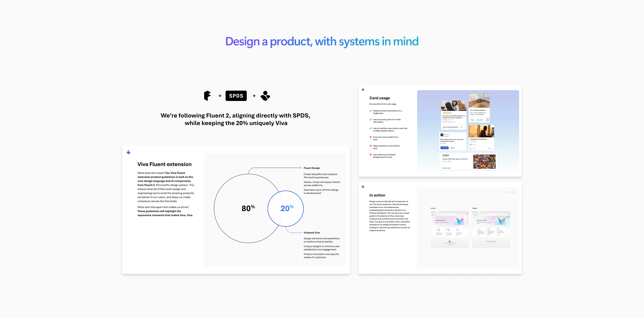Click the black SPDS badge
The width and height of the screenshot is (644, 318).
pyautogui.click(x=236, y=96)
